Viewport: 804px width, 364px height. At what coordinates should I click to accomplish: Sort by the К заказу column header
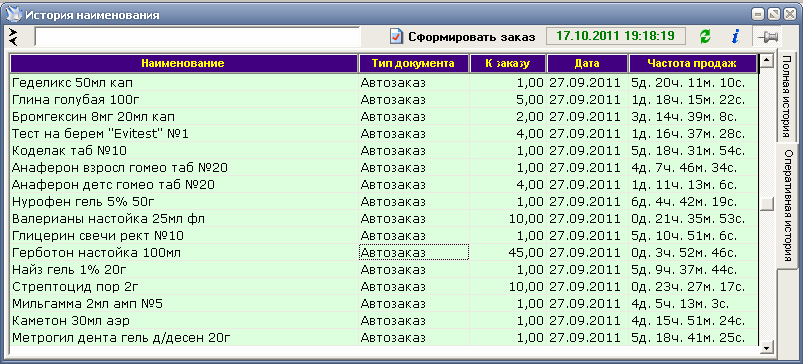tap(508, 64)
